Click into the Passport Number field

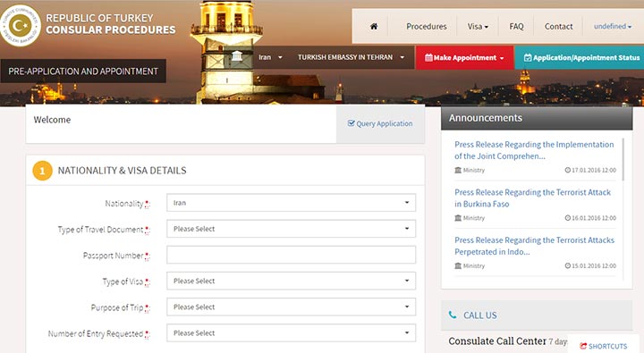(x=292, y=255)
